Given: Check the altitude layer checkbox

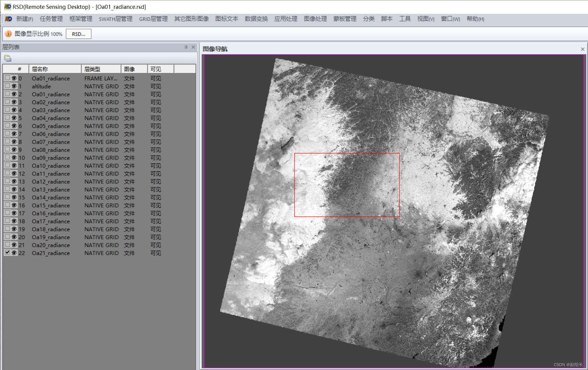Looking at the screenshot, I should 7,86.
